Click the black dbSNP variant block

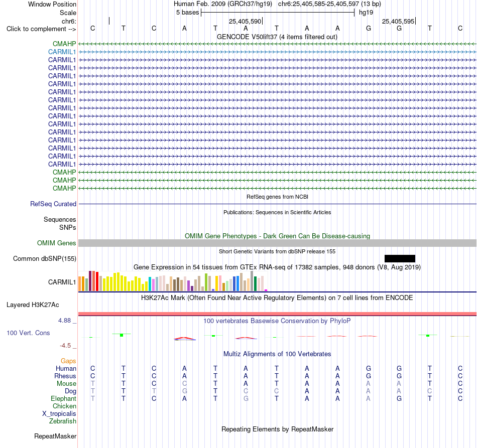coord(400,259)
